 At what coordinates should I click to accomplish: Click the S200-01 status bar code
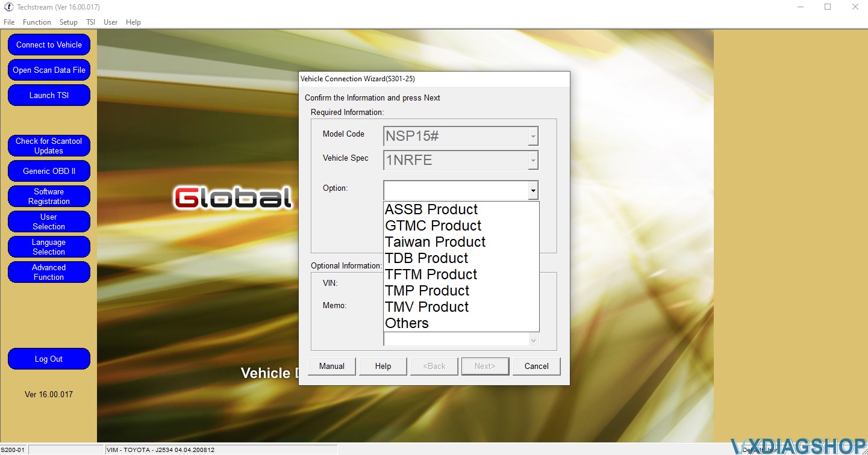[13, 450]
